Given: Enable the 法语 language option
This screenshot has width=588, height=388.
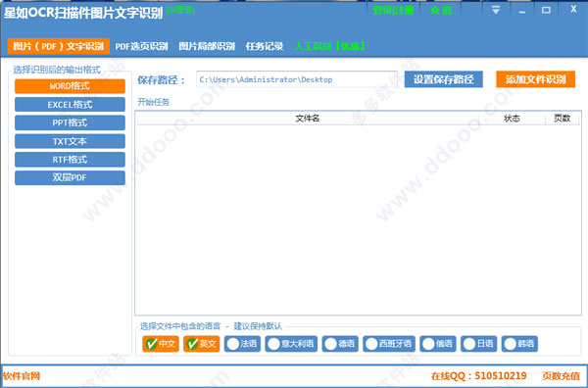Looking at the screenshot, I should point(242,344).
